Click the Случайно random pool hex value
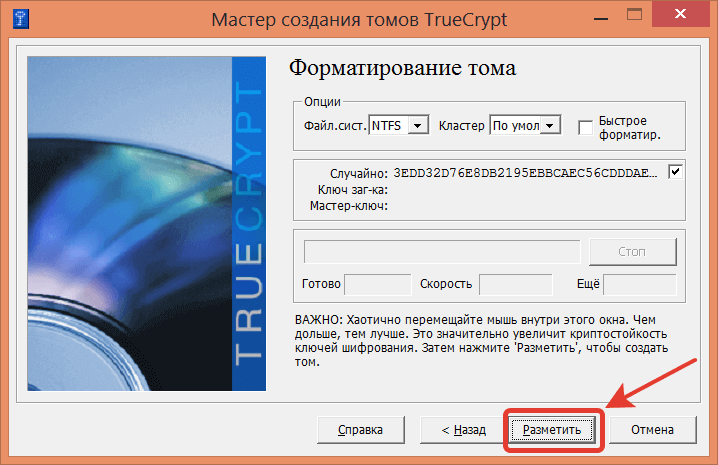718x465 pixels. click(x=527, y=172)
